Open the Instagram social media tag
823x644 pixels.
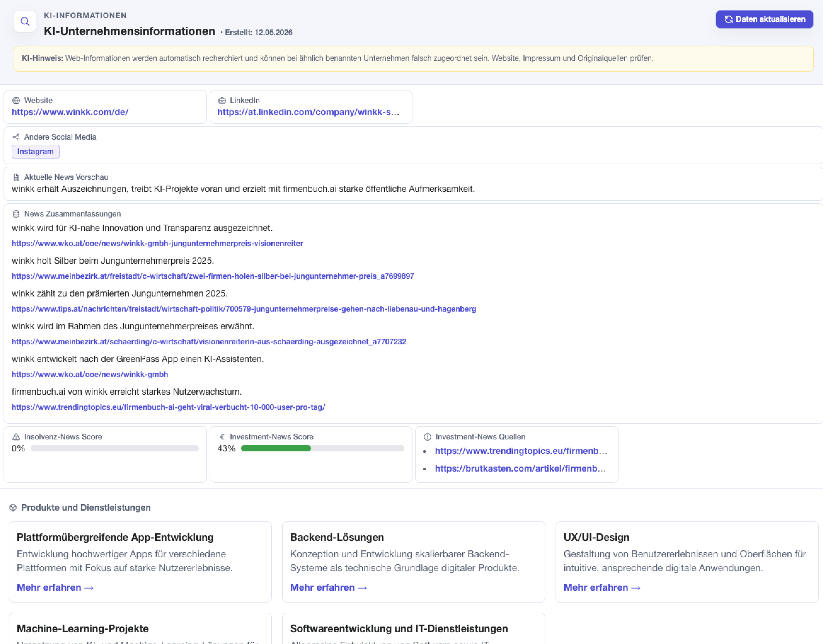(x=35, y=152)
